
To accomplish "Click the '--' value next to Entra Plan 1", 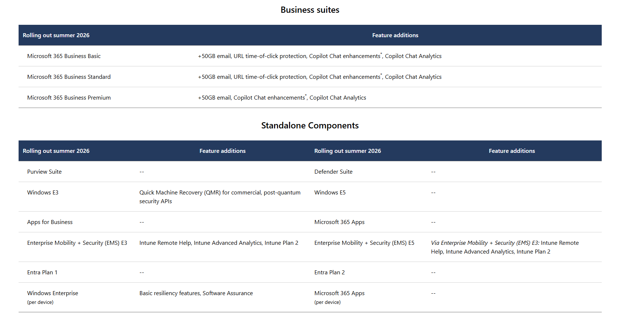I will tap(142, 272).
